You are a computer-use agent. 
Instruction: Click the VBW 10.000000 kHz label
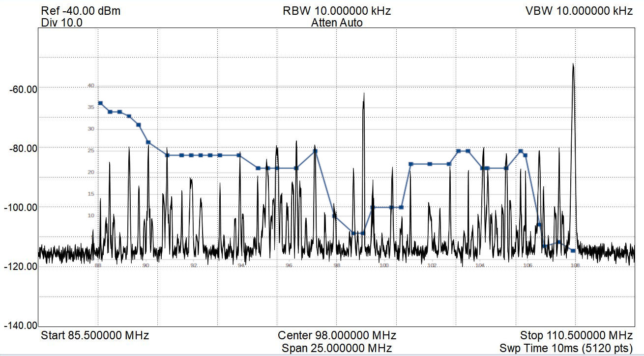point(579,11)
